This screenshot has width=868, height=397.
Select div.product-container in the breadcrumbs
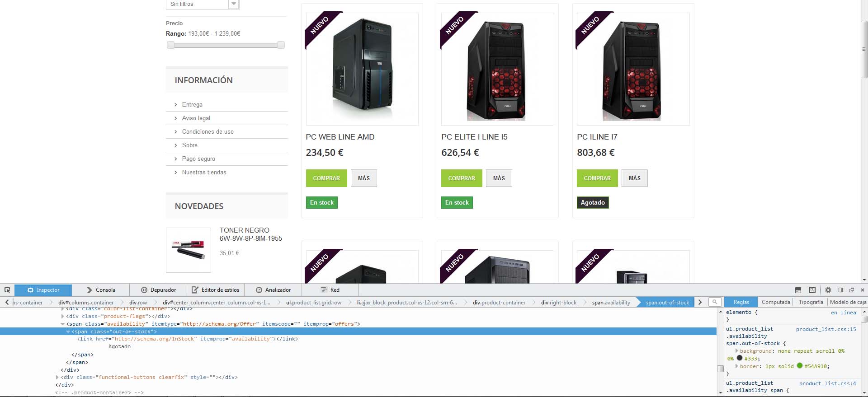(x=499, y=303)
